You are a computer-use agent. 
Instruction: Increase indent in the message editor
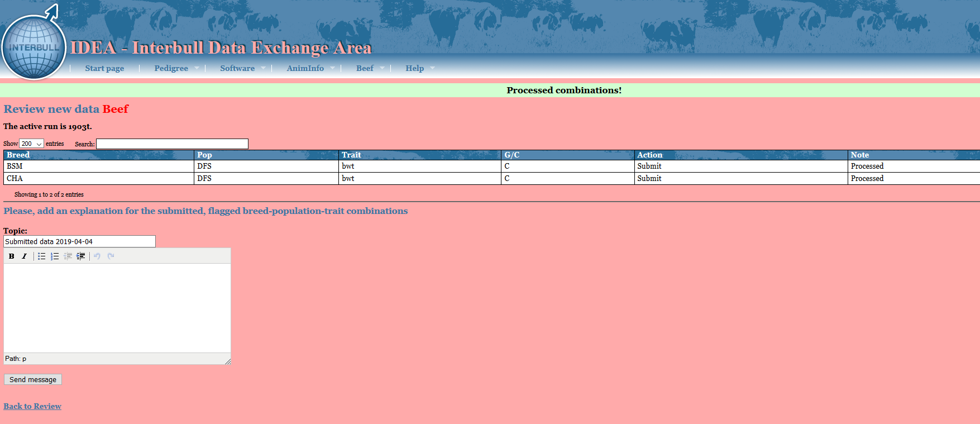[81, 256]
